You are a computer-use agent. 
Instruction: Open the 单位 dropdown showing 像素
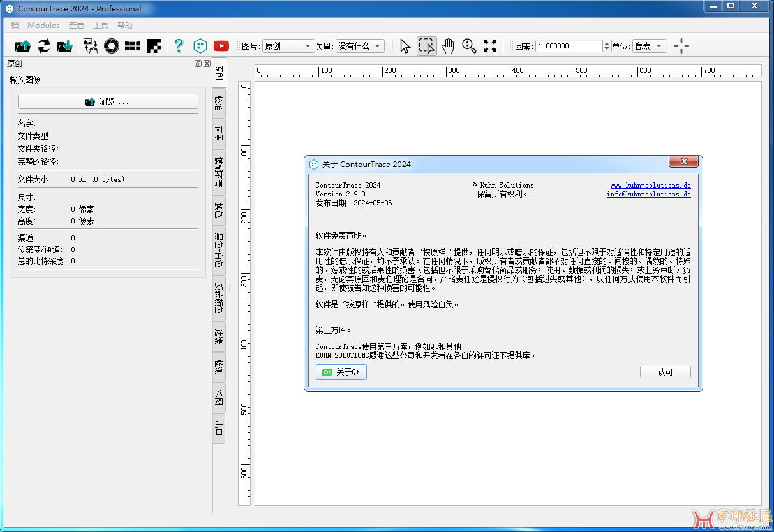[x=649, y=46]
